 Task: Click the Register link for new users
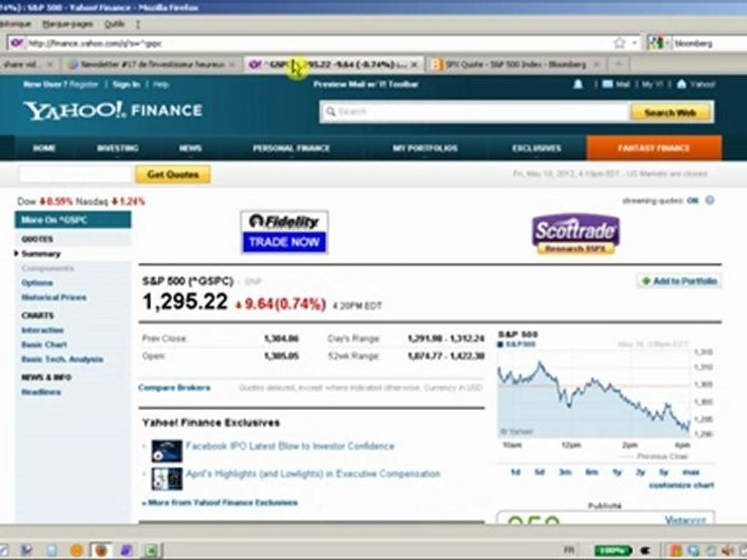click(x=84, y=84)
